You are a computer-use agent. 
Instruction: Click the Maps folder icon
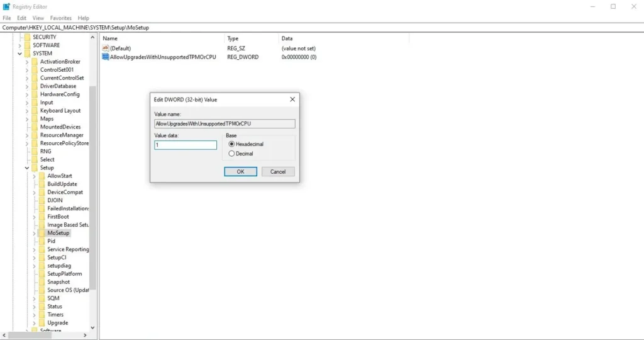tap(35, 119)
